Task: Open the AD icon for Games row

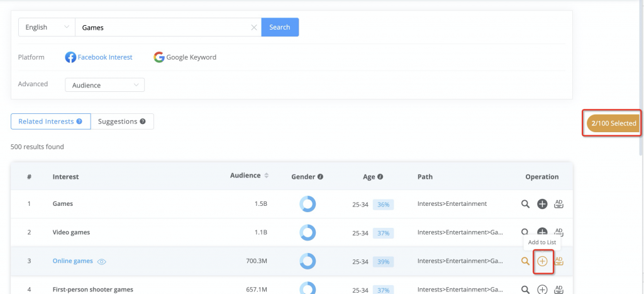Action: 558,203
